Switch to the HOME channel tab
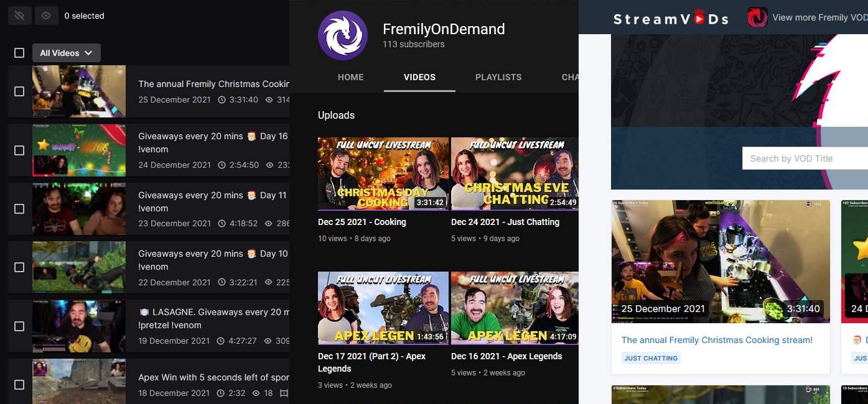868x404 pixels. 350,77
